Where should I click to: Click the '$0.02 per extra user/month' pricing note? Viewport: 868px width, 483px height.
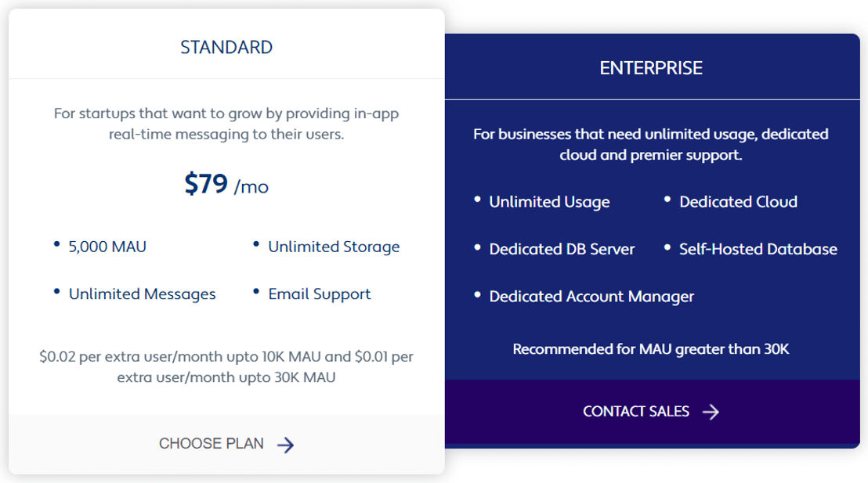click(x=226, y=367)
